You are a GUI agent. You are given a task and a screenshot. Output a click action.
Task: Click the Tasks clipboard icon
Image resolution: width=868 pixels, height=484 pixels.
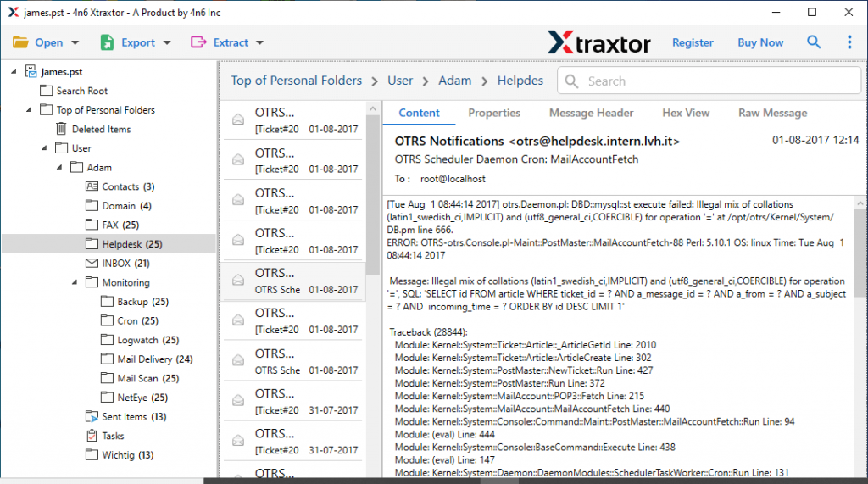92,436
